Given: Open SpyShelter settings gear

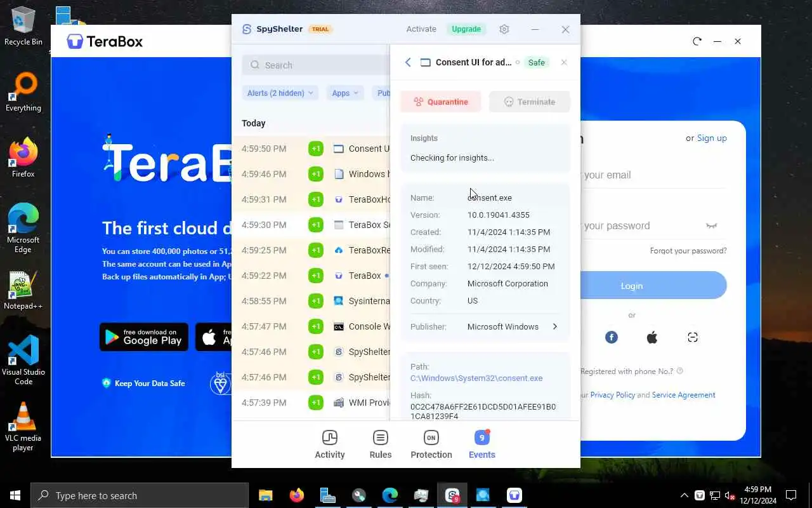Looking at the screenshot, I should coord(504,29).
